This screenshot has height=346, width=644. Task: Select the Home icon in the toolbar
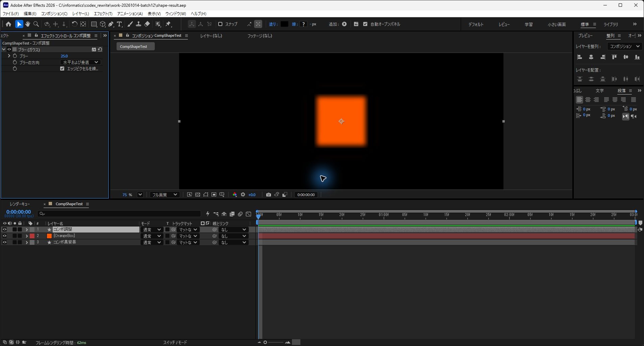click(x=8, y=24)
